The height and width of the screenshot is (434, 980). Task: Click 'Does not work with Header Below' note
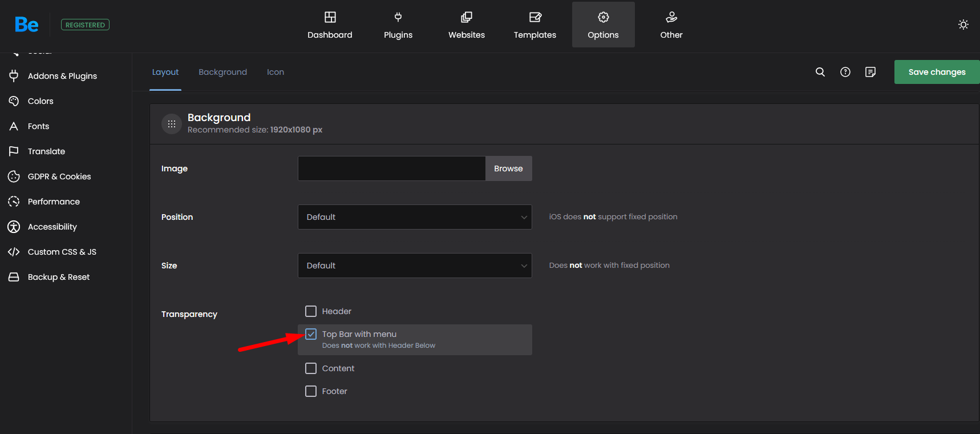coord(379,345)
